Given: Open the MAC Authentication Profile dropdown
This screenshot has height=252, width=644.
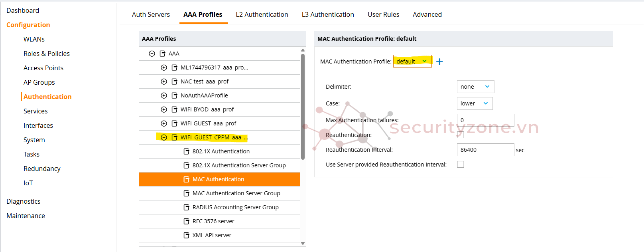Looking at the screenshot, I should [412, 61].
